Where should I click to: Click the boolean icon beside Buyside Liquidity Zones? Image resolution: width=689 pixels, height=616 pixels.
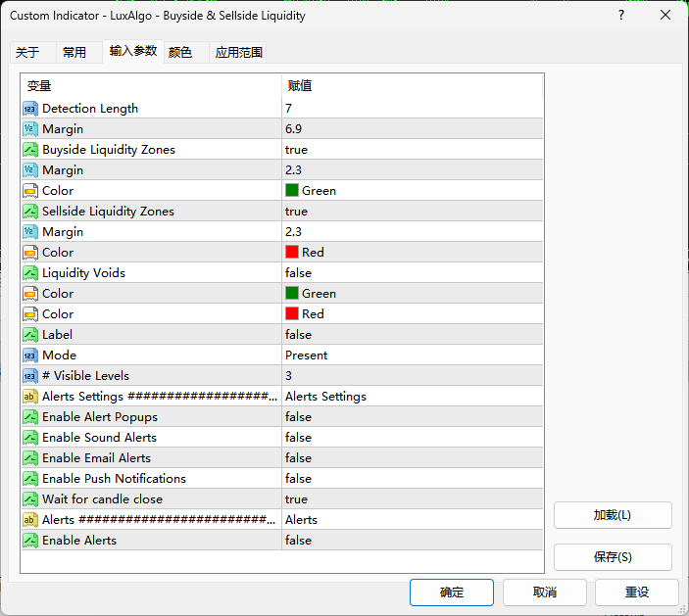click(x=30, y=150)
